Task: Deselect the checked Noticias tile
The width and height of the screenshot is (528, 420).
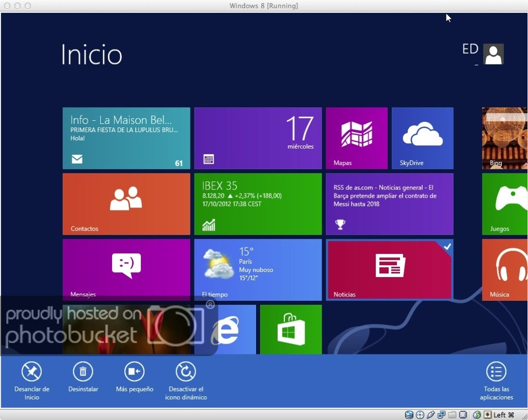Action: click(390, 269)
